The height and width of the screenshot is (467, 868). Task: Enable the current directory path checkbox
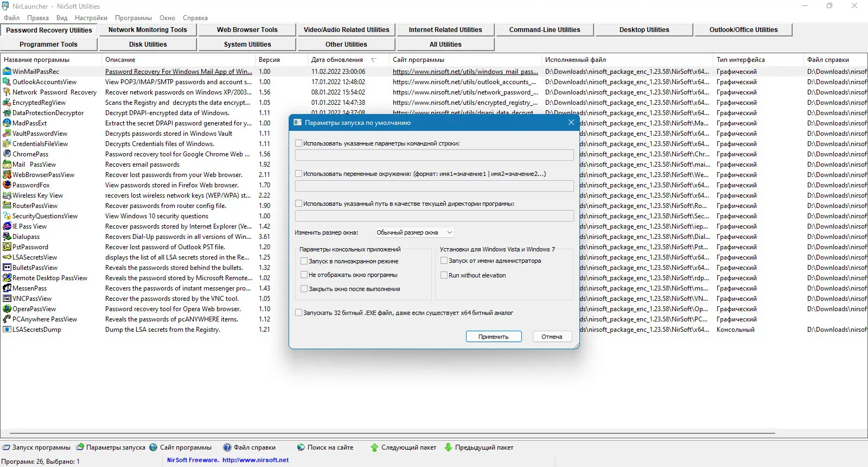point(298,204)
